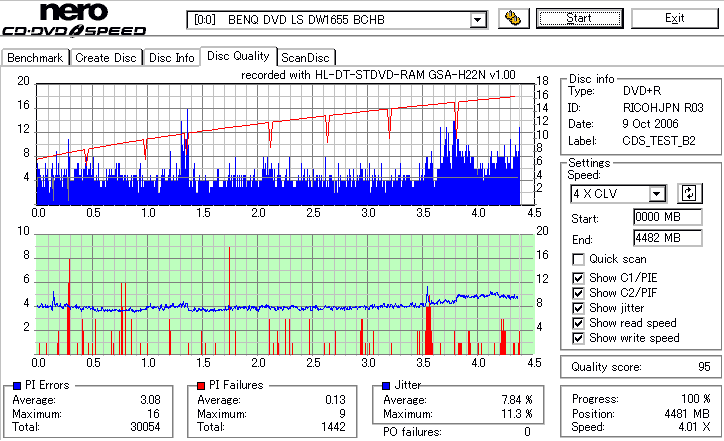Open the Disc Info tab
Viewport: 724px width, 441px height.
pyautogui.click(x=172, y=58)
